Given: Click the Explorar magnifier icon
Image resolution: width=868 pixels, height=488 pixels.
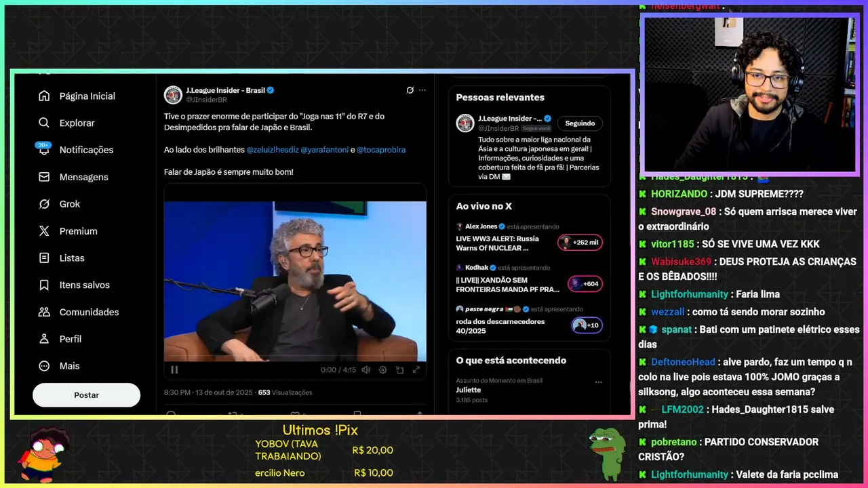Looking at the screenshot, I should coord(44,123).
